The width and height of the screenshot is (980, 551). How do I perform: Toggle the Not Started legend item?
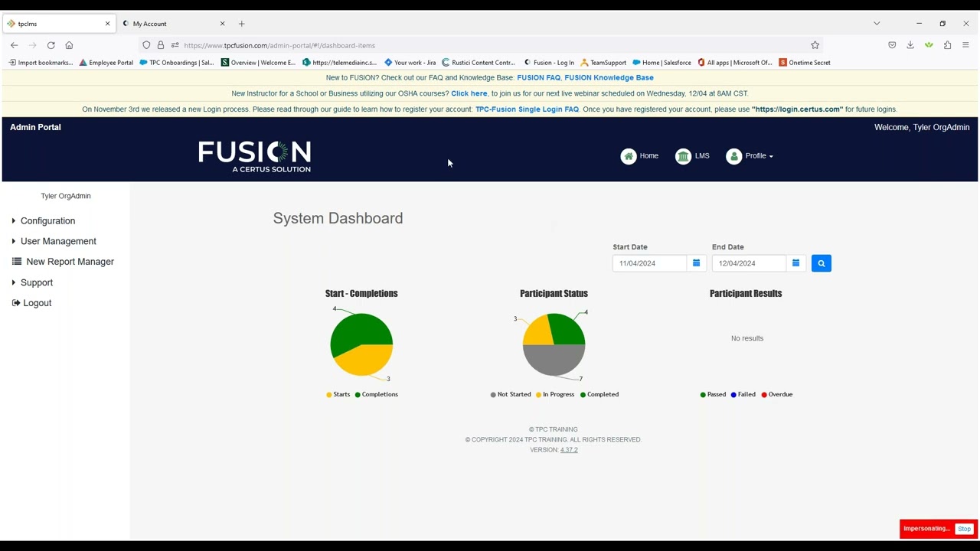coord(511,395)
